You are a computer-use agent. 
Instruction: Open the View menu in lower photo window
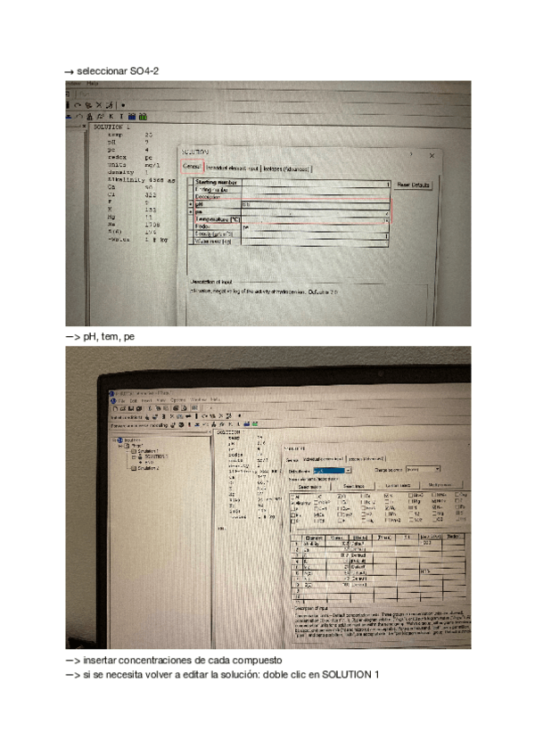pyautogui.click(x=160, y=400)
